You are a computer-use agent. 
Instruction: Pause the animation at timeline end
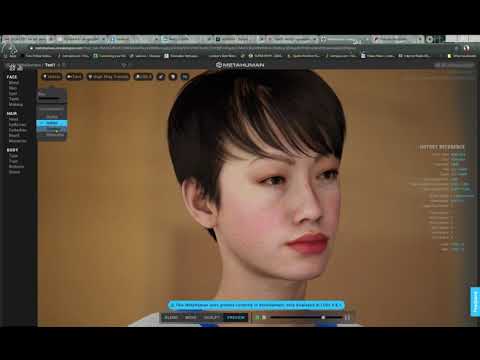pos(347,317)
